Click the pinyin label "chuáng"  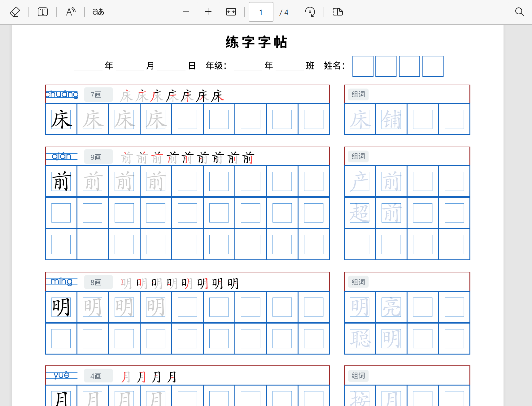(62, 94)
